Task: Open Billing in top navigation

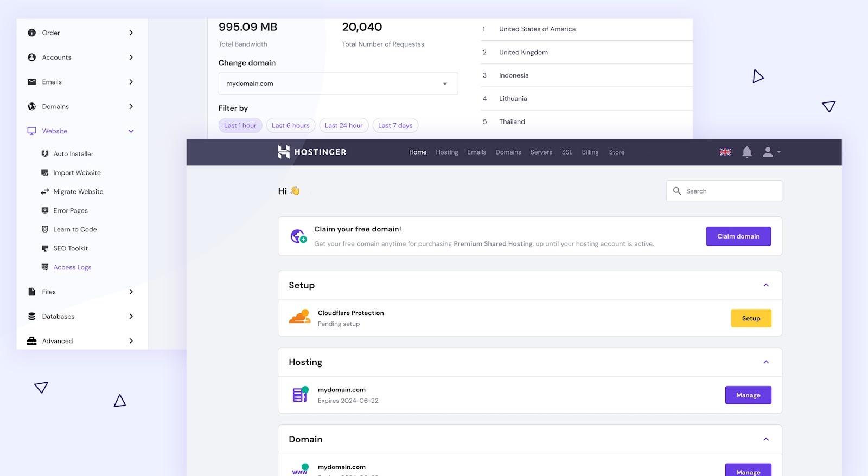Action: point(590,152)
